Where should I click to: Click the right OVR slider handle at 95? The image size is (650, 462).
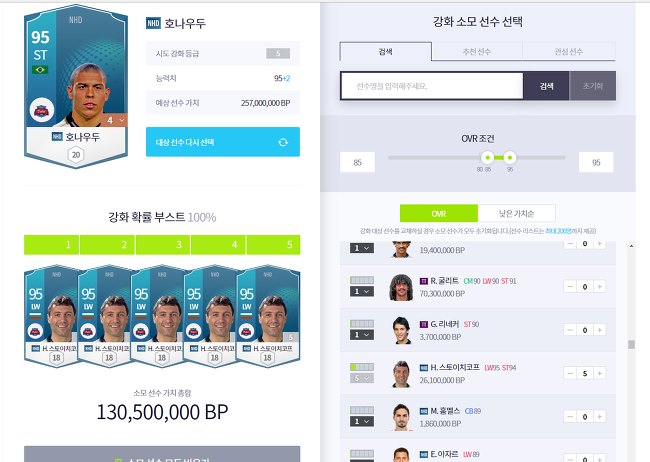[509, 158]
